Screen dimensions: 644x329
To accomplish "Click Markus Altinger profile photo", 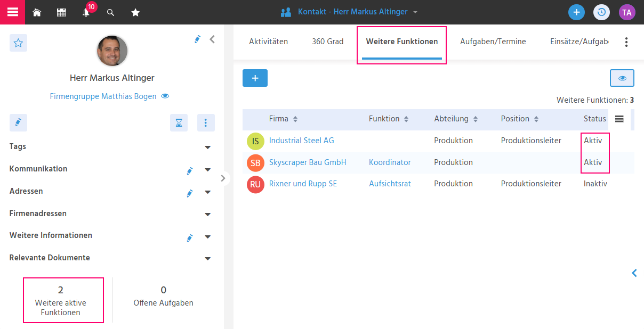I will [x=112, y=51].
